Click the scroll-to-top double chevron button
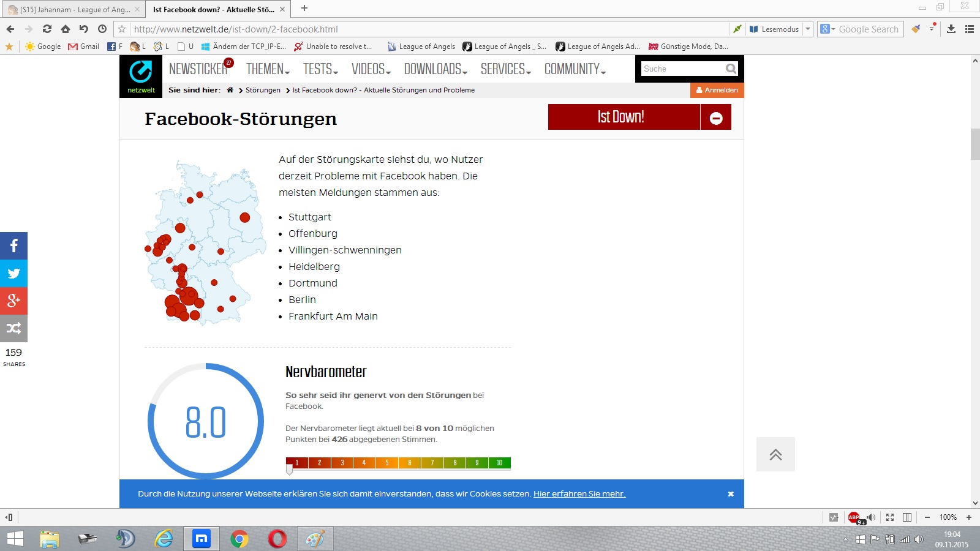 pos(775,454)
